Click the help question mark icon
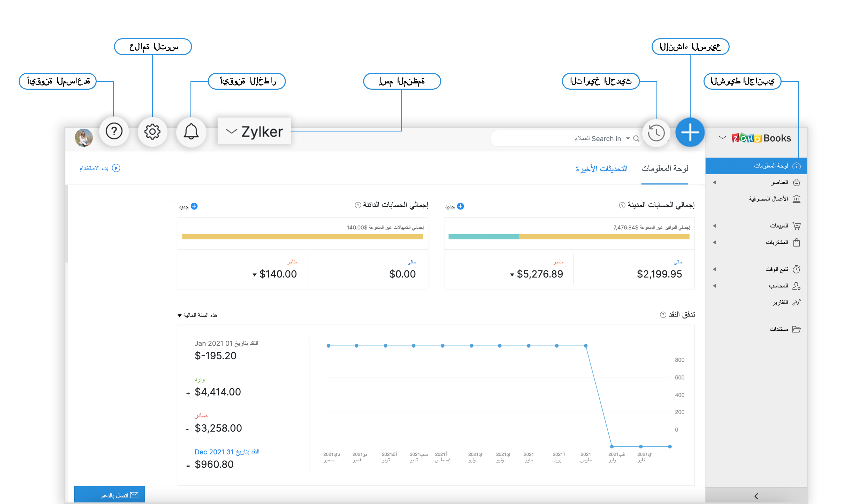The width and height of the screenshot is (856, 504). (x=114, y=131)
